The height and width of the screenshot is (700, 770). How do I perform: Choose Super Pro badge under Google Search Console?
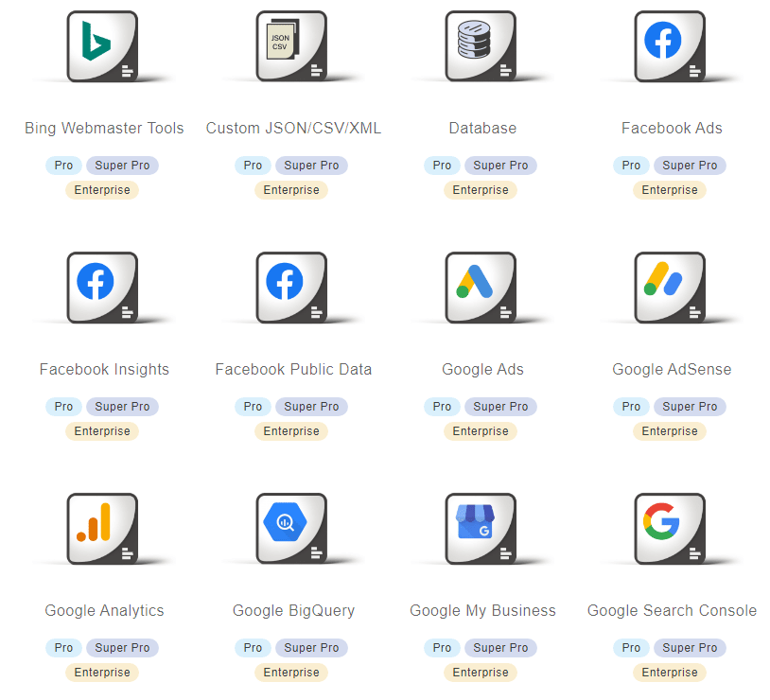(x=690, y=648)
